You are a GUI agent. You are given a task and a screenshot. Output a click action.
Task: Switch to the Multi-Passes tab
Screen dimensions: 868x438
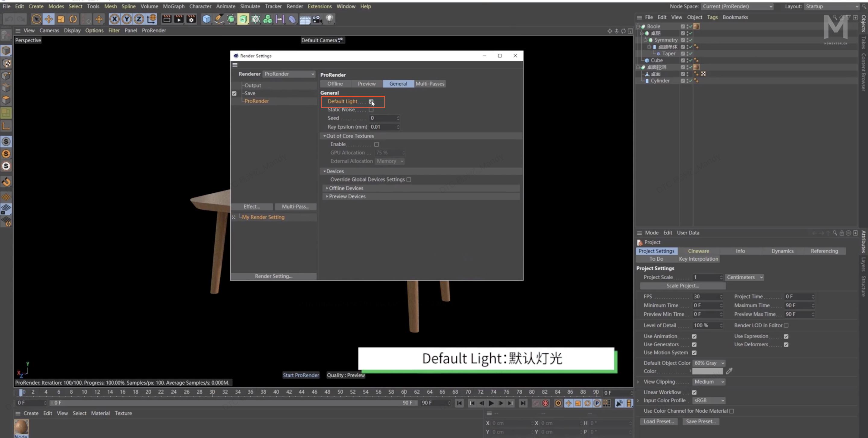430,83
